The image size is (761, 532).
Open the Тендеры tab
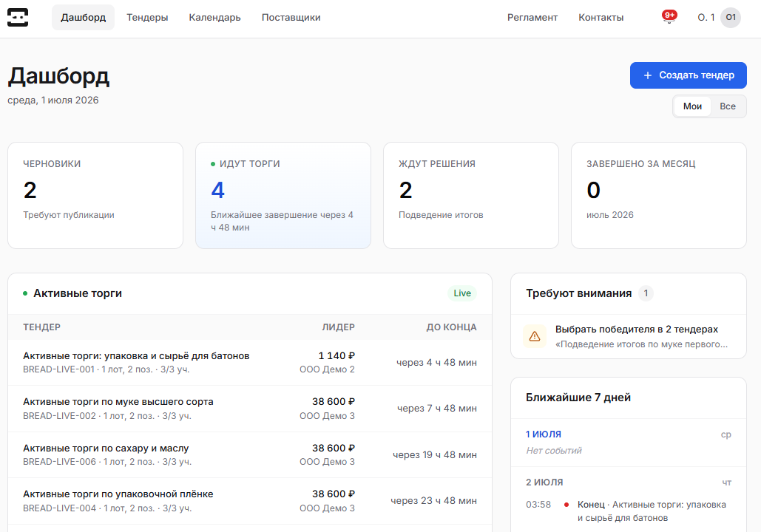pyautogui.click(x=147, y=18)
